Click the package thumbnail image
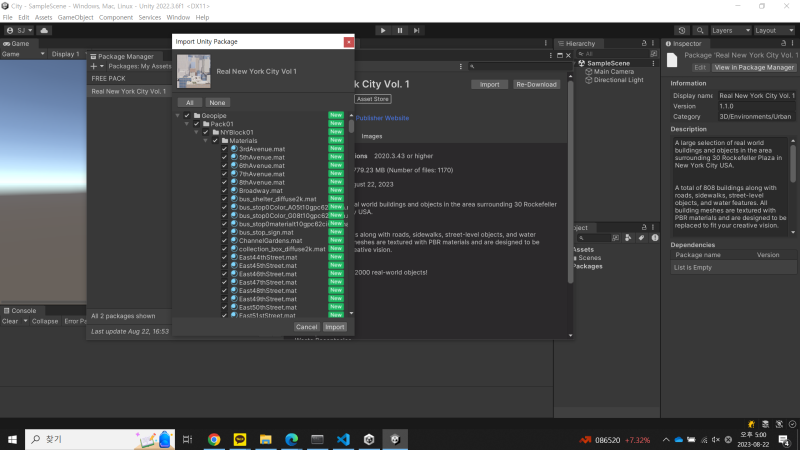The width and height of the screenshot is (800, 450). [194, 71]
